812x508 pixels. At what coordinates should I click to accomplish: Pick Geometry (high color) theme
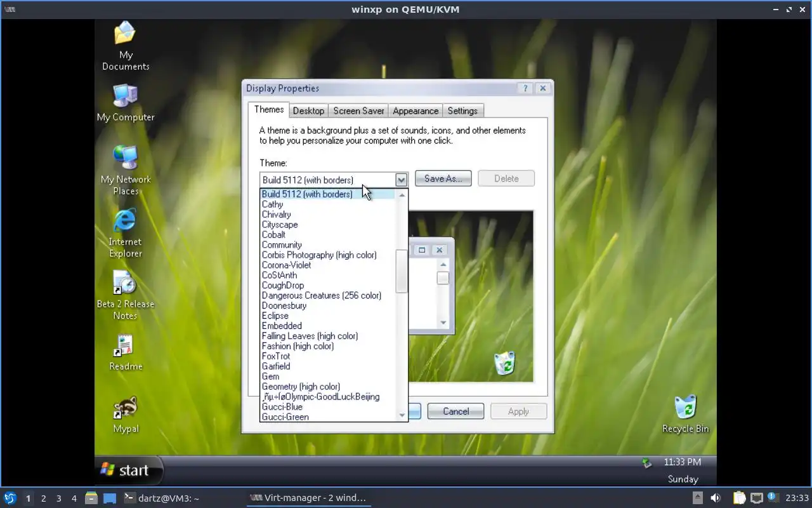tap(328, 387)
